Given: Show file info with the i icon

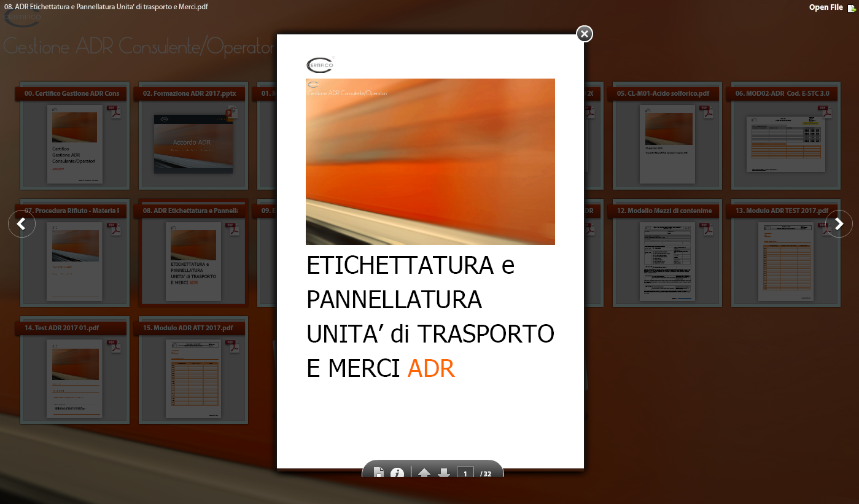Looking at the screenshot, I should coord(397,473).
